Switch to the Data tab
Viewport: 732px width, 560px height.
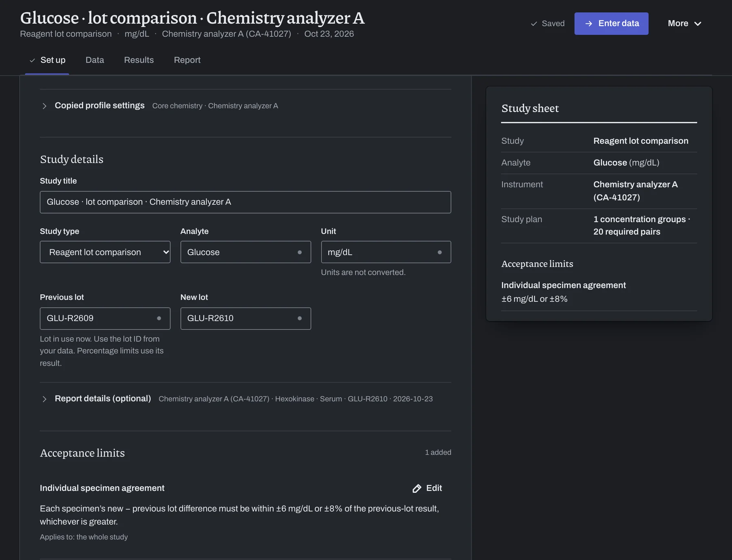(95, 60)
